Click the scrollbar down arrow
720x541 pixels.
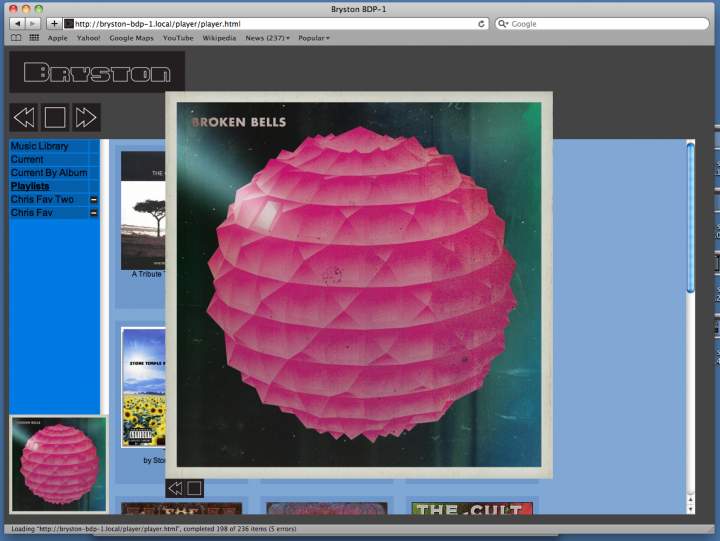pos(690,509)
